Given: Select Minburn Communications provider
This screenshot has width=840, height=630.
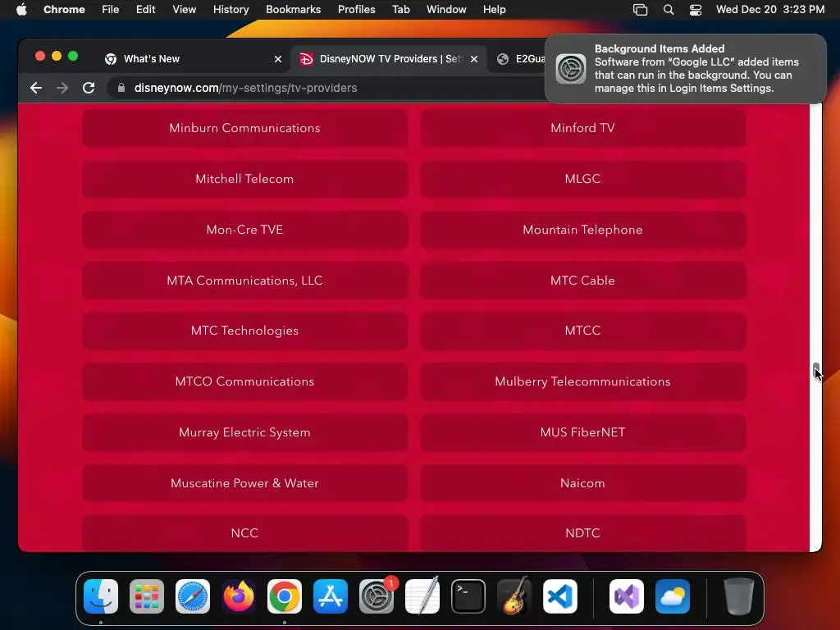Looking at the screenshot, I should pos(244,128).
